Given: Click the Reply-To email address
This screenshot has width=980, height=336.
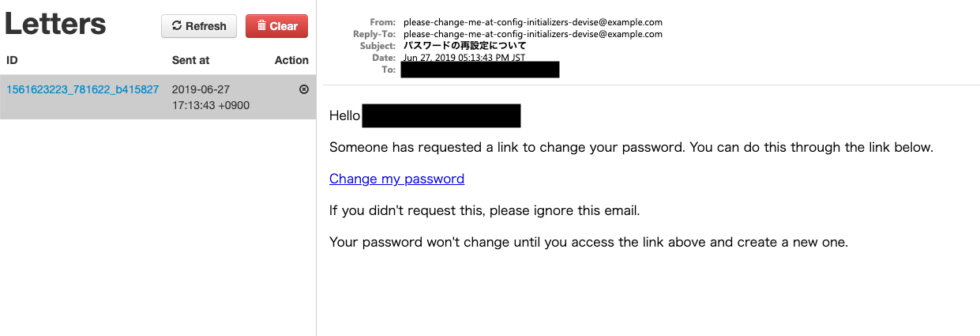Looking at the screenshot, I should point(532,34).
